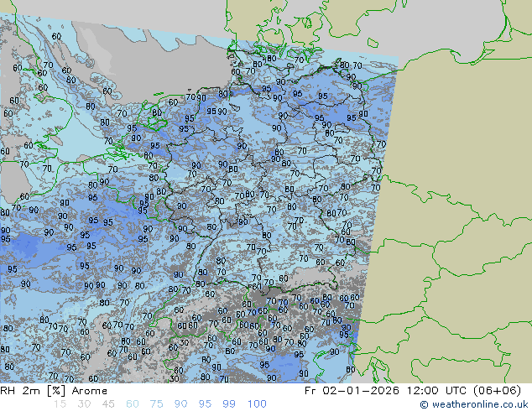
Task: Click legend value 60 in bottom color scale
Action: 133,404
